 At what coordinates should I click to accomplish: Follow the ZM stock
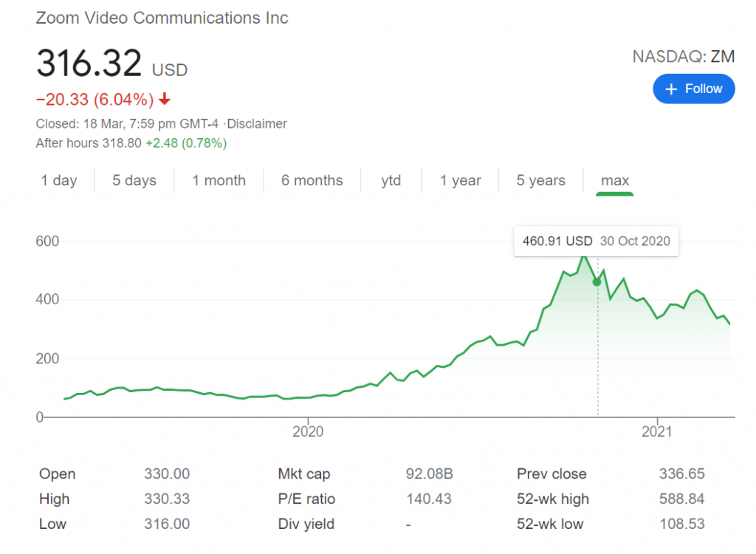click(694, 89)
